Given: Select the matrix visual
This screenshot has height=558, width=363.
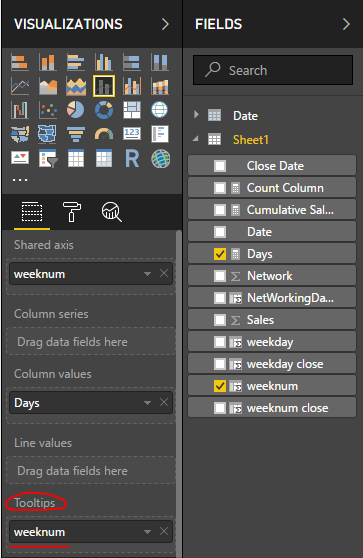Looking at the screenshot, I should [x=104, y=158].
